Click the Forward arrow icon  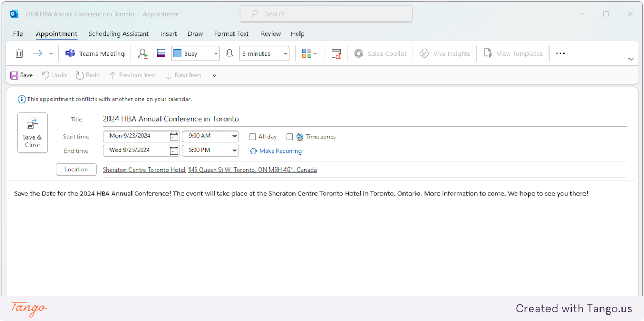(38, 53)
